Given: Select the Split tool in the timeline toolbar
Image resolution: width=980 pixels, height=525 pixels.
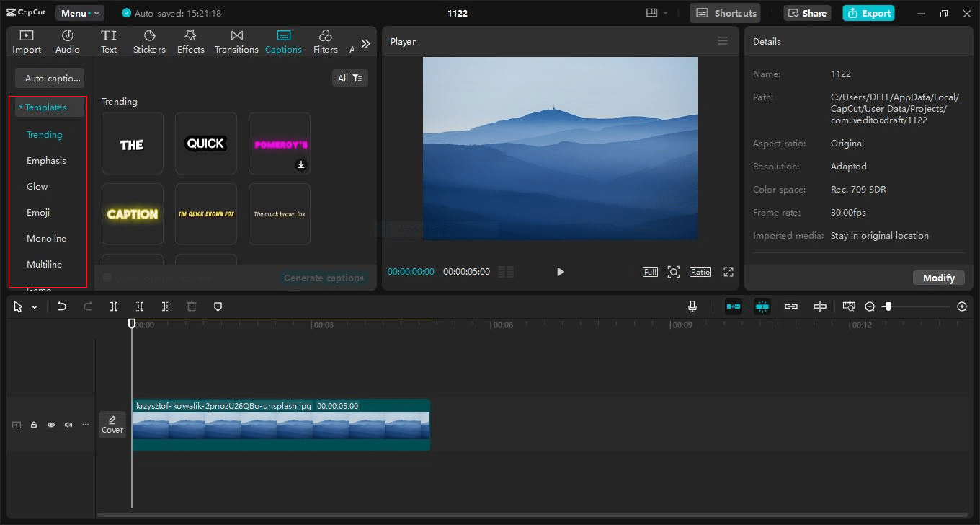Looking at the screenshot, I should [x=113, y=306].
